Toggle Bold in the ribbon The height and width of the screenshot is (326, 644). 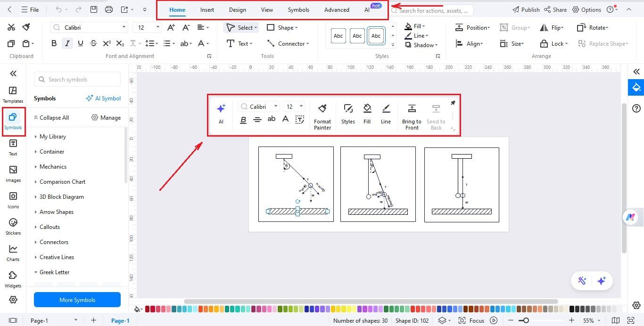tap(54, 43)
